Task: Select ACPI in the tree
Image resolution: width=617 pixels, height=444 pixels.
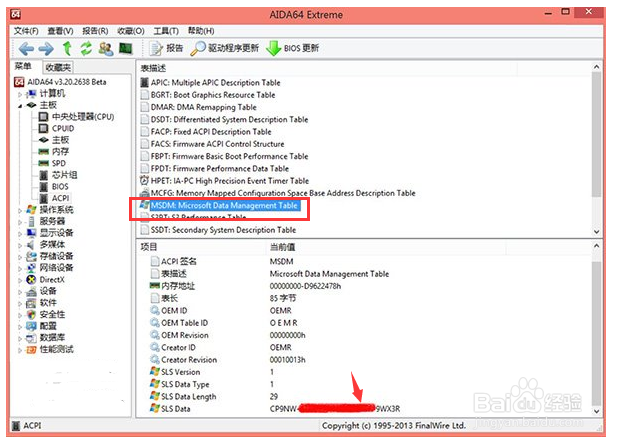Action: coord(54,198)
